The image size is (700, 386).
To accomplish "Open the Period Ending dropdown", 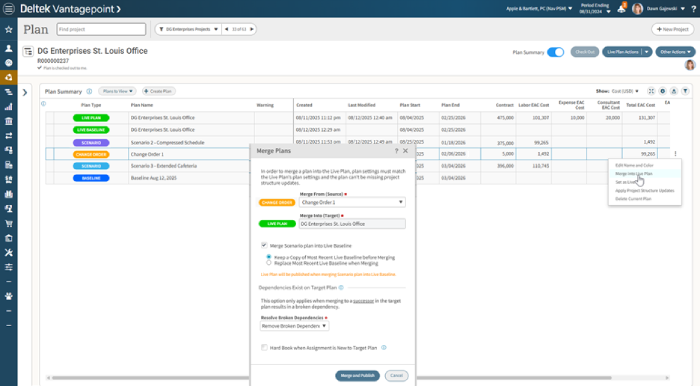I will click(595, 8).
